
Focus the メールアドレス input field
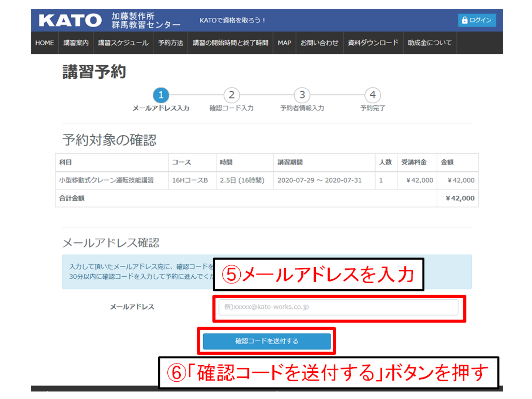coord(338,307)
